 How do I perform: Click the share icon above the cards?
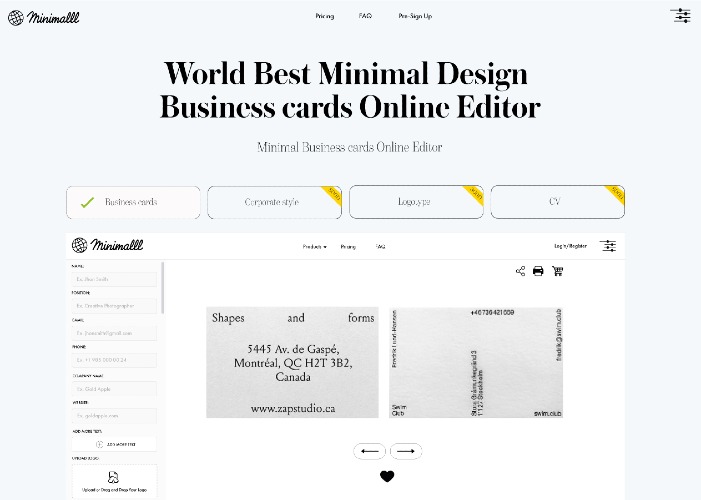coord(520,271)
